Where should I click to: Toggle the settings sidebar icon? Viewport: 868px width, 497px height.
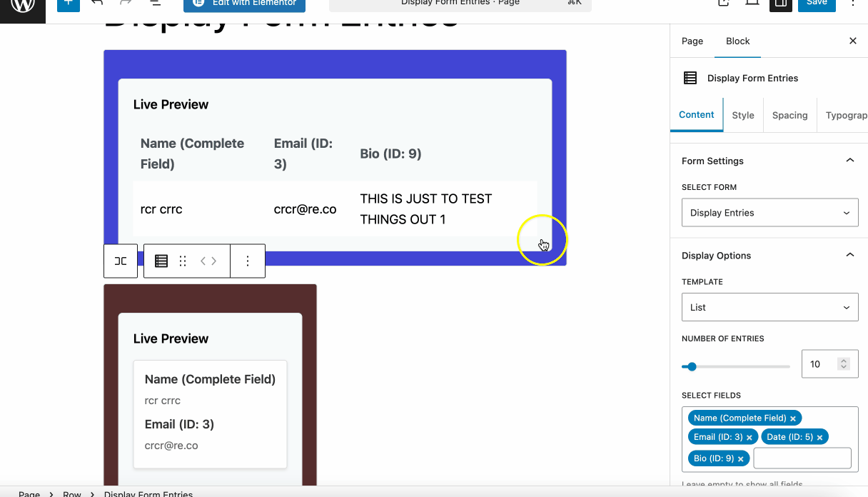[x=781, y=4]
